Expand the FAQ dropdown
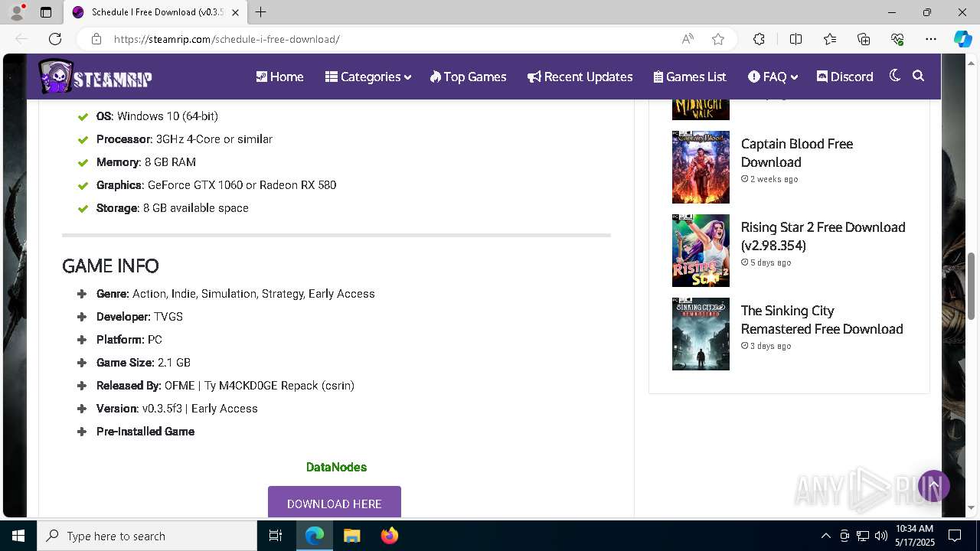The image size is (980, 551). click(x=773, y=77)
